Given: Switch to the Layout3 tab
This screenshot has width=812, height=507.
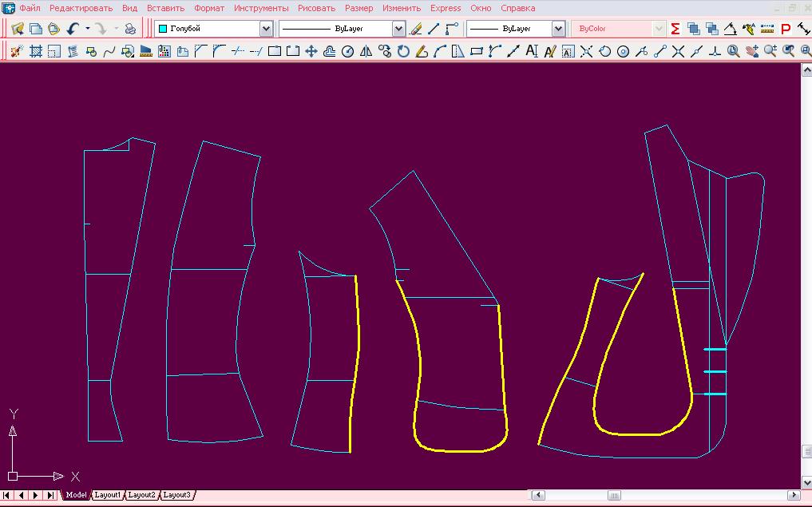Looking at the screenshot, I should (x=176, y=495).
